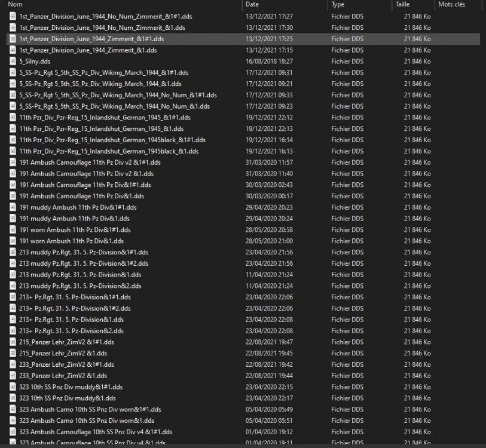The height and width of the screenshot is (448, 486).
Task: Select 323 Ambush Camouflage 10th SS Pnz Div v4 &1#1.dds
Action: pyautogui.click(x=96, y=432)
